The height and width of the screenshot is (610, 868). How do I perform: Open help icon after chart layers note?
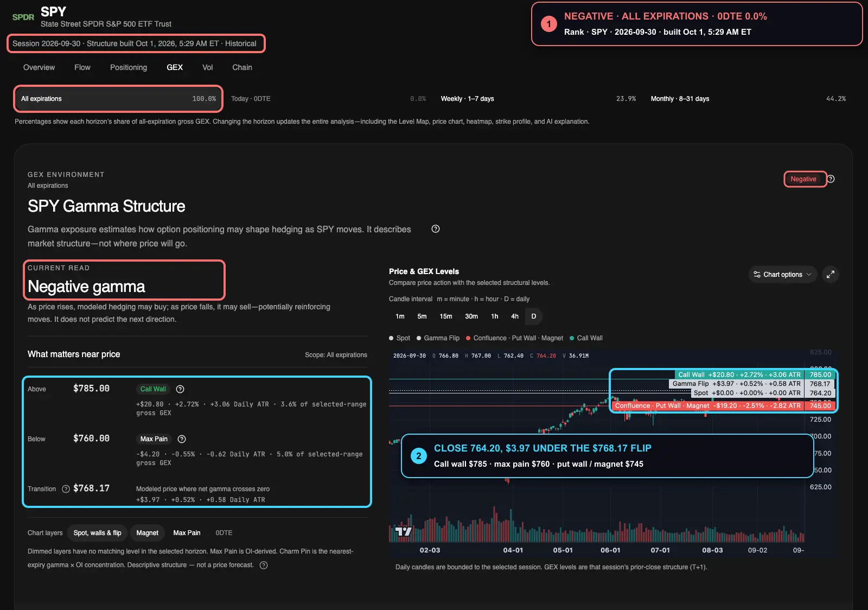(x=264, y=565)
